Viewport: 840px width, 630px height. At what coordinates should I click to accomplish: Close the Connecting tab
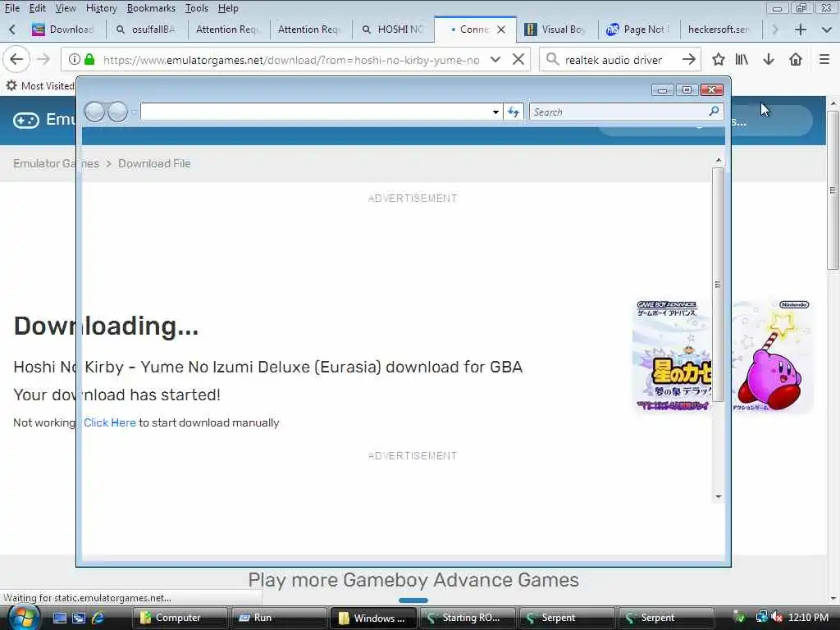(x=501, y=30)
